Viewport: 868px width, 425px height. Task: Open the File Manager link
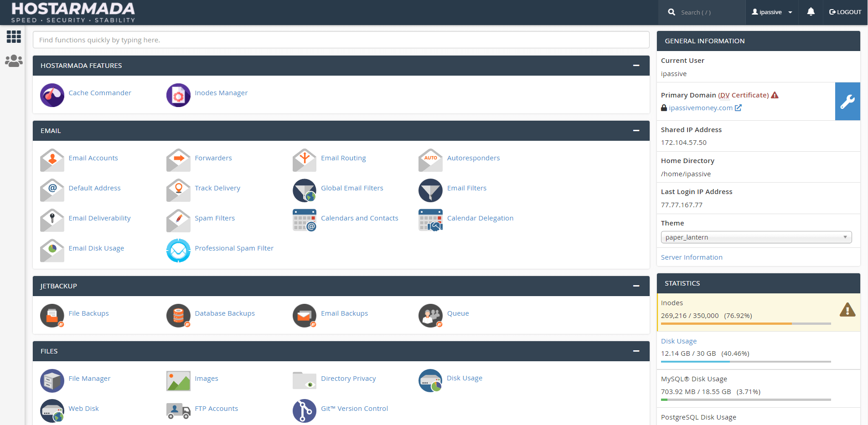[89, 379]
